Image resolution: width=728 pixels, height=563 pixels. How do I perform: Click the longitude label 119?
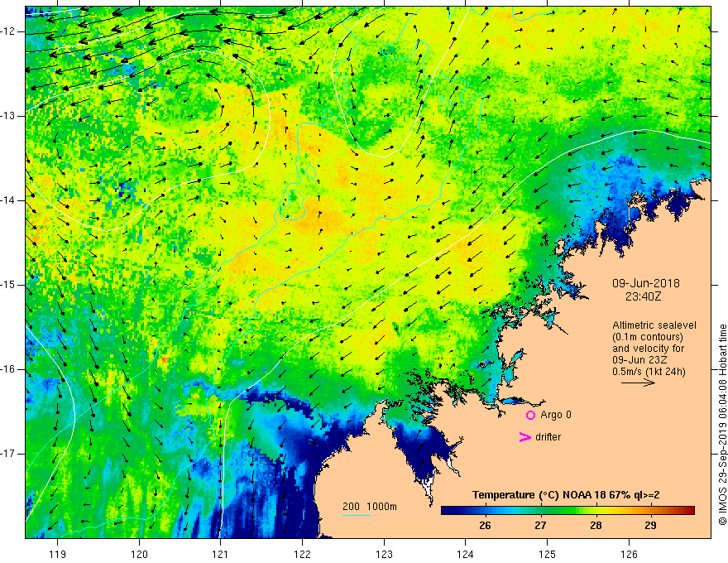pyautogui.click(x=58, y=554)
